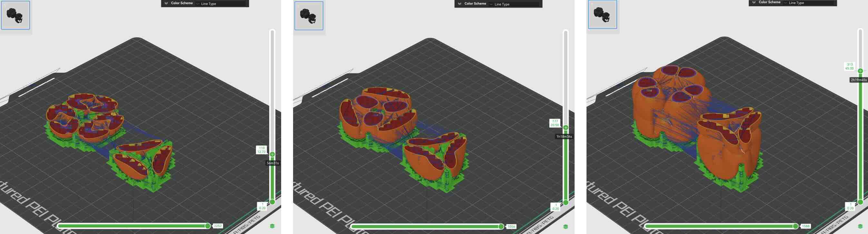Click the plus handle at layer 110

[x=272, y=154]
